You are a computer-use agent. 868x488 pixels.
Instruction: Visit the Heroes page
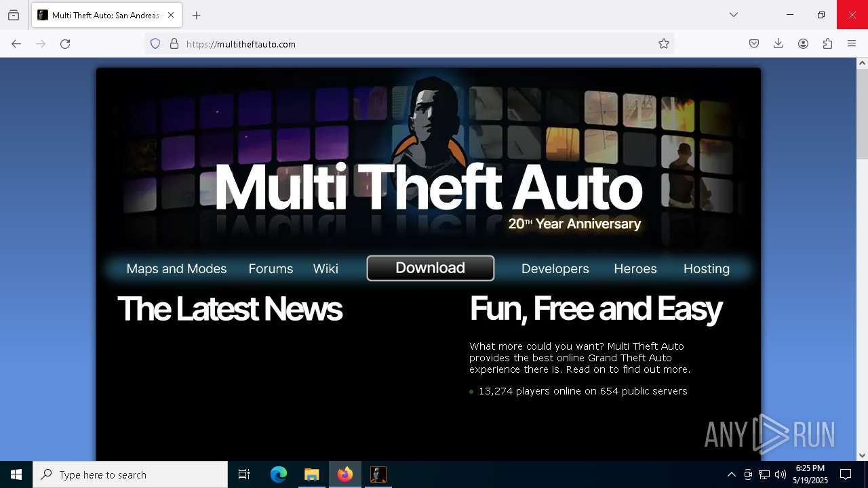[x=635, y=268]
